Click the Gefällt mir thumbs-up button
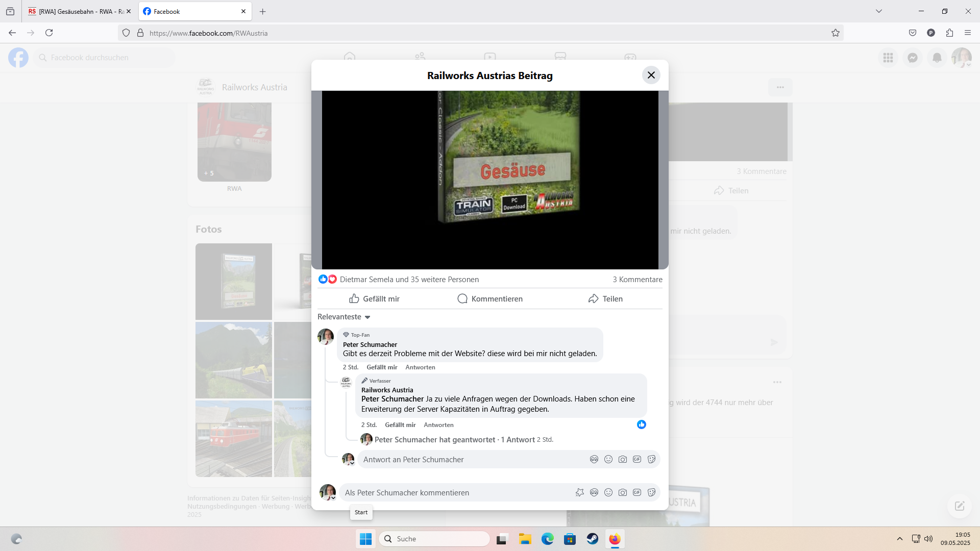Viewport: 980px width, 551px height. [374, 299]
